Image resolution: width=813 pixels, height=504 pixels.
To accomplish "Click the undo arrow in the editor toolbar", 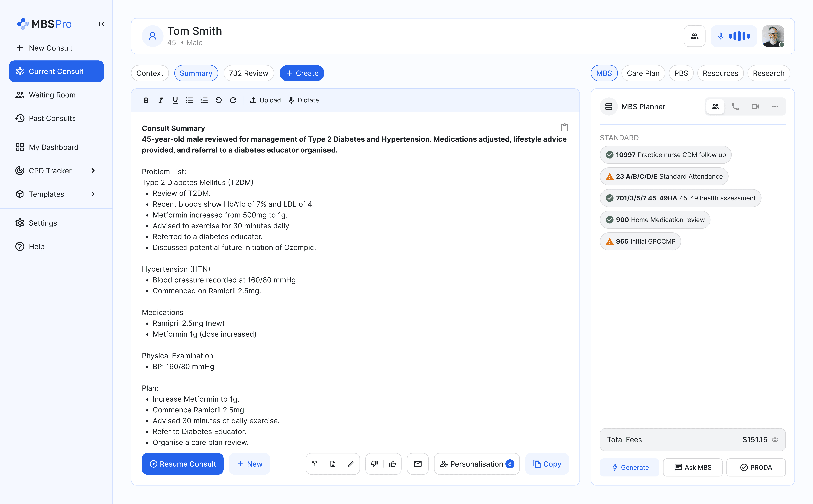I will click(x=218, y=100).
